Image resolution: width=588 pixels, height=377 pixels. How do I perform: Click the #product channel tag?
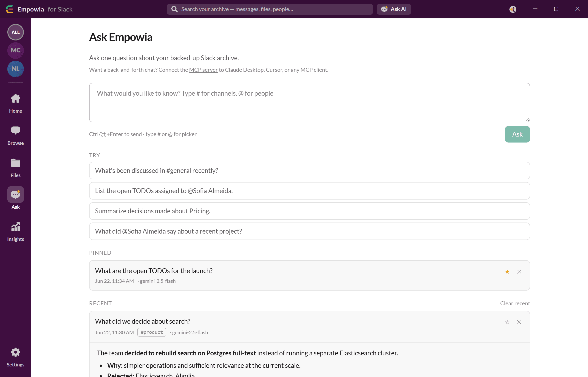click(x=152, y=332)
